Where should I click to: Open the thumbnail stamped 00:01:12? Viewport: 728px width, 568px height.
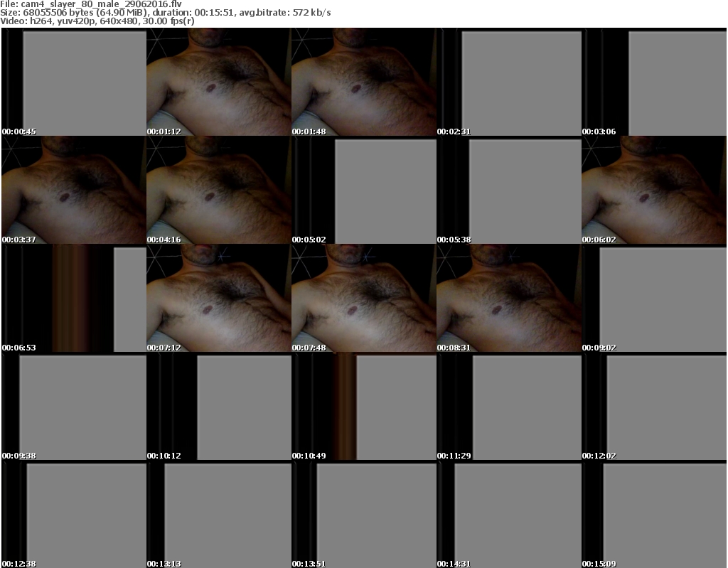tap(219, 82)
